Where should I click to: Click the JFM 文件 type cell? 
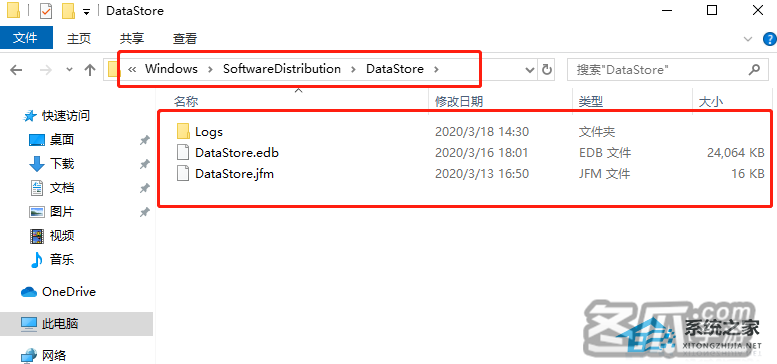click(x=604, y=174)
